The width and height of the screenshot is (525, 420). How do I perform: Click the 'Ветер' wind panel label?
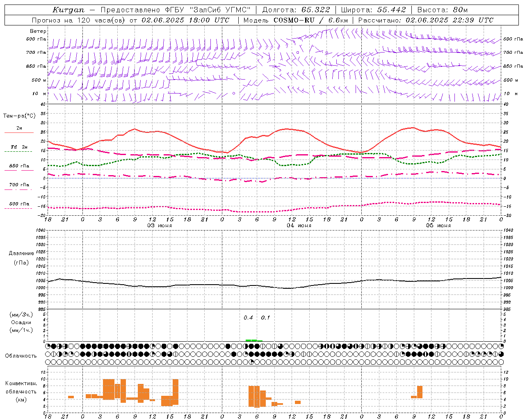[x=38, y=31]
